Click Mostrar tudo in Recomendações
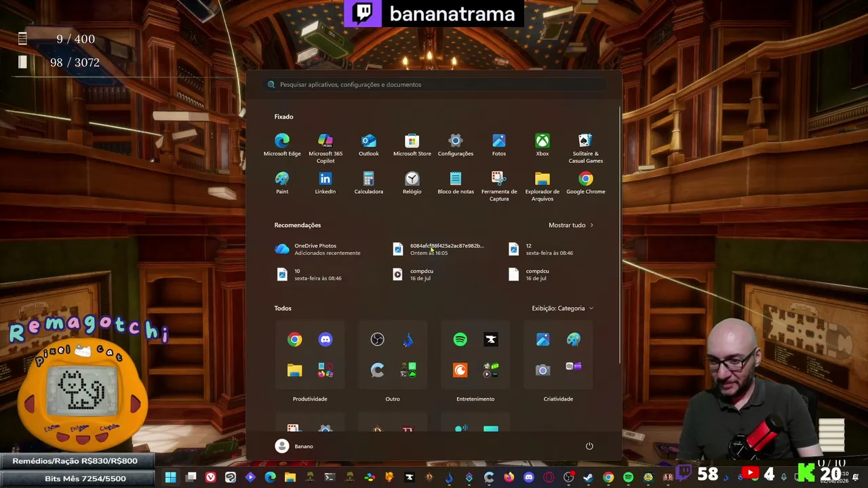Image resolution: width=868 pixels, height=488 pixels. [x=571, y=225]
